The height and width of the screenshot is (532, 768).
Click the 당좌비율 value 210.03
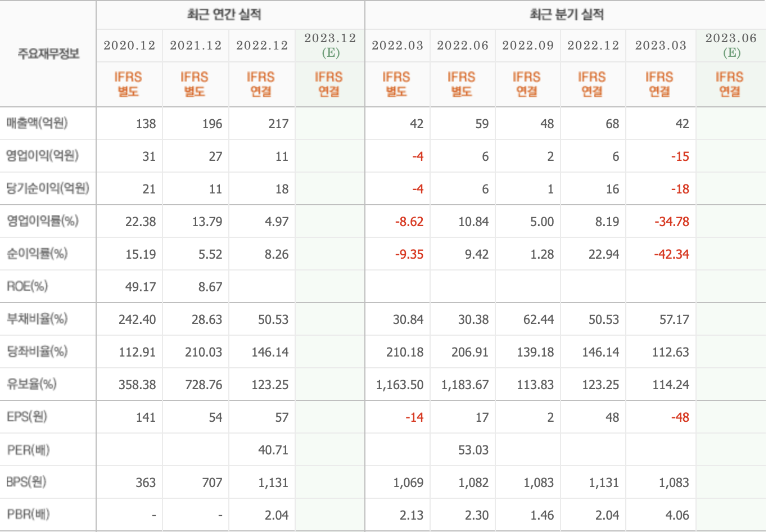click(x=204, y=352)
